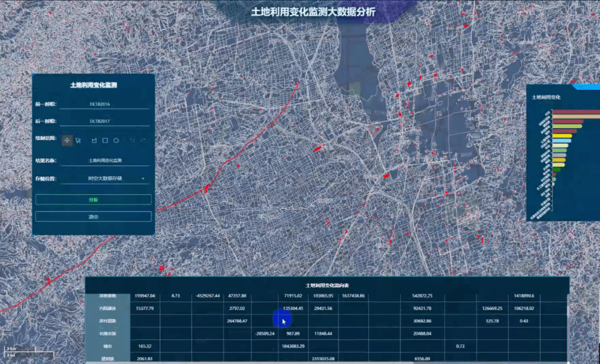Click the 后一时相 DLTB2017 field
The width and height of the screenshot is (600, 364).
(x=105, y=120)
